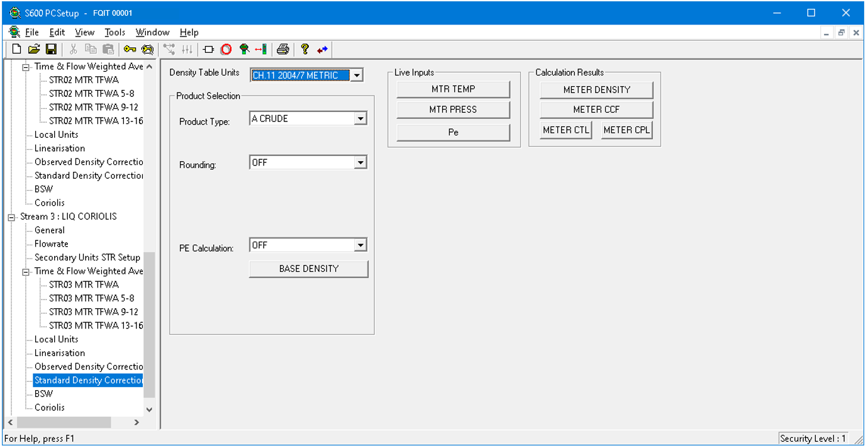Collapse Stream 3 Time & Flow Weighted Ave node
868x448 pixels.
tap(26, 272)
